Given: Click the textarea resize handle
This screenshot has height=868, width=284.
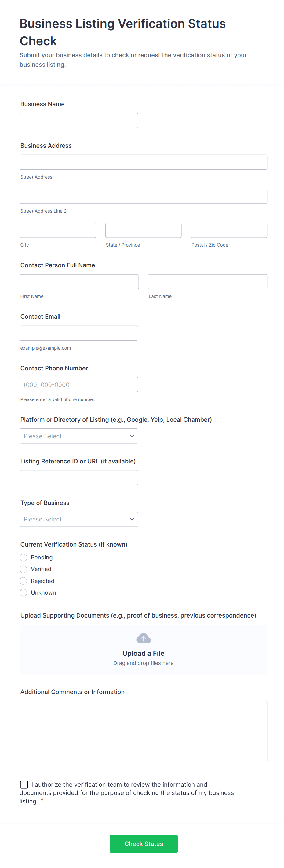Looking at the screenshot, I should click(264, 759).
